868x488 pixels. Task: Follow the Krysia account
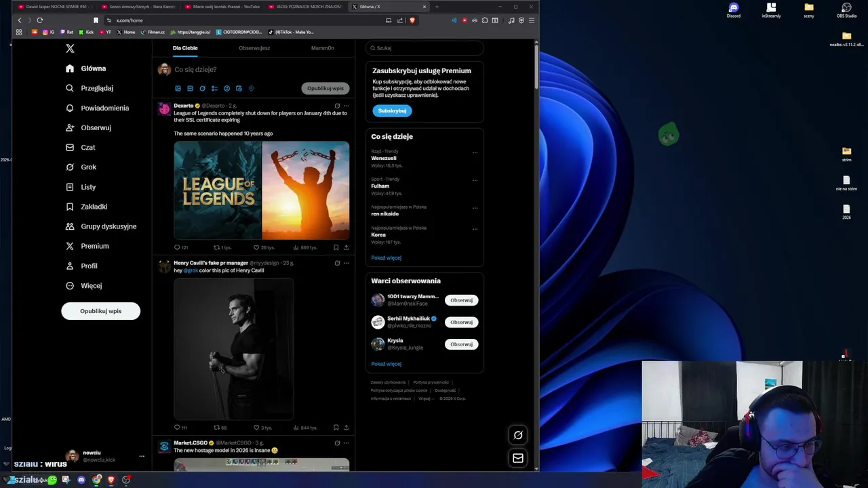pyautogui.click(x=461, y=344)
